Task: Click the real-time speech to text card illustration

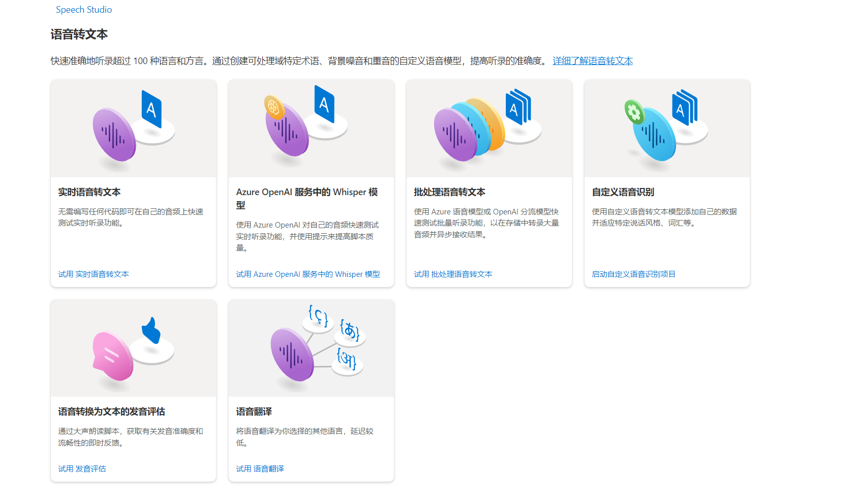Action: [133, 128]
